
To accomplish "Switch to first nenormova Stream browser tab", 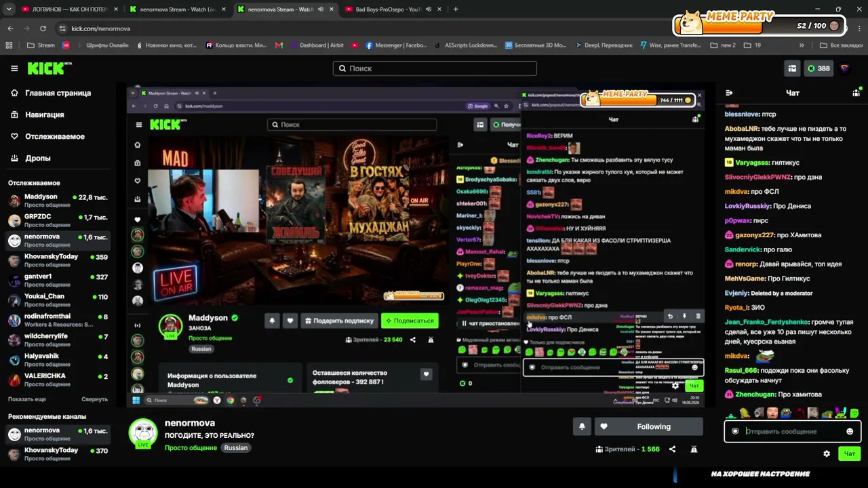I will (178, 9).
